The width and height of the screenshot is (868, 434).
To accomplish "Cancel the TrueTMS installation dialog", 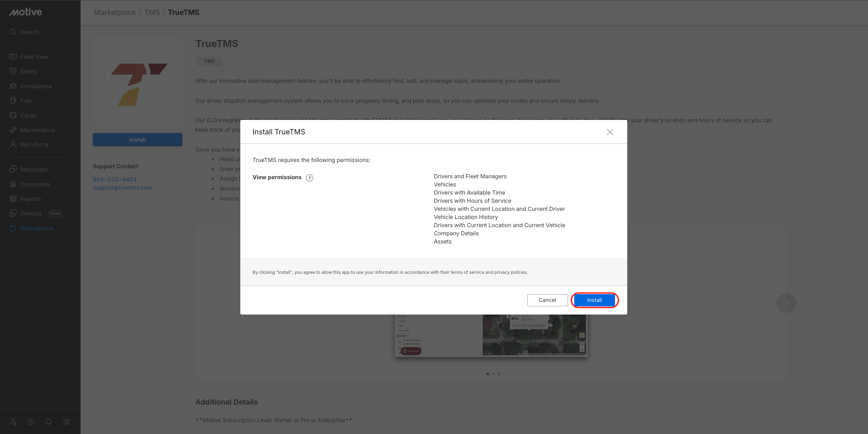I will tap(548, 300).
